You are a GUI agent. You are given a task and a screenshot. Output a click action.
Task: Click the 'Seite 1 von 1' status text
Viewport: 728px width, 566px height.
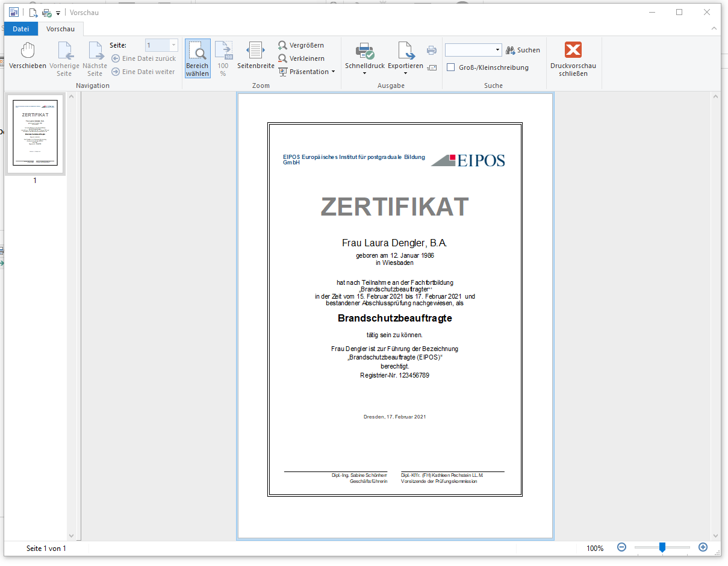tap(46, 549)
